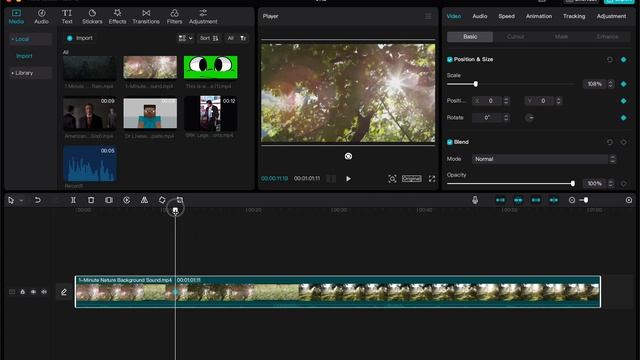The width and height of the screenshot is (640, 360).
Task: Open the Player panel menu icon
Action: tap(428, 16)
